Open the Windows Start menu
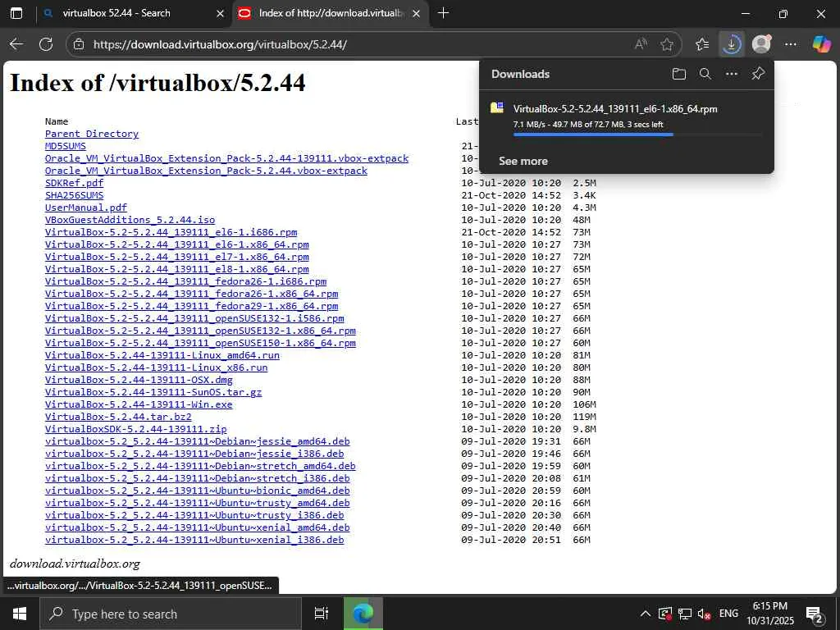 click(x=20, y=614)
